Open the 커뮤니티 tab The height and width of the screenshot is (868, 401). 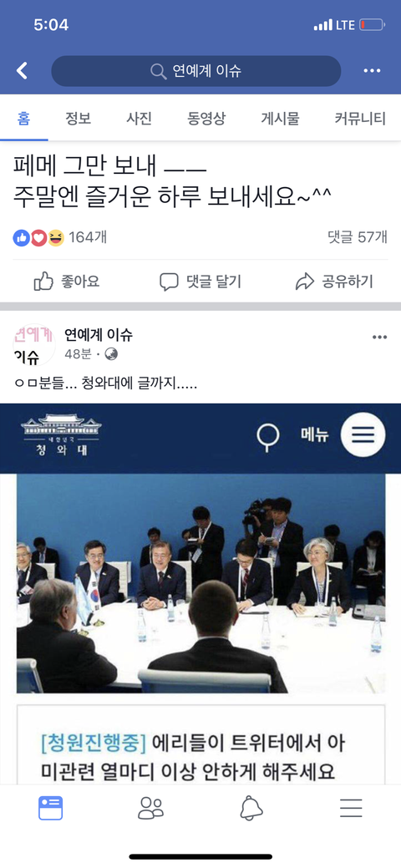click(360, 118)
